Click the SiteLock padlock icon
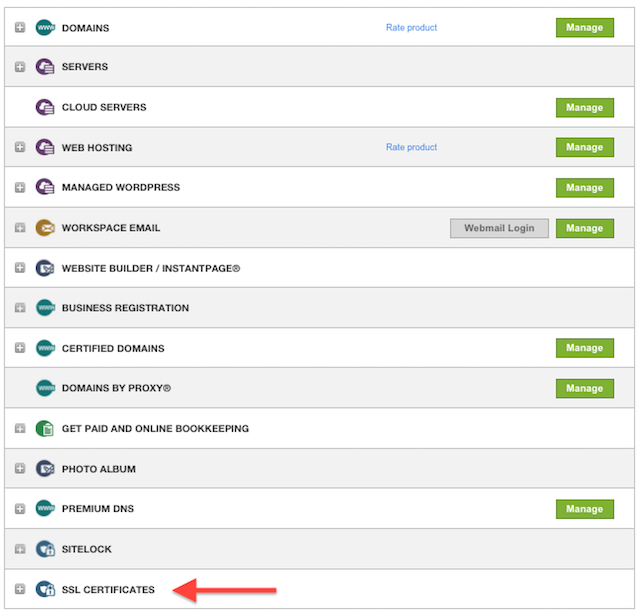The height and width of the screenshot is (616, 640). (45, 549)
